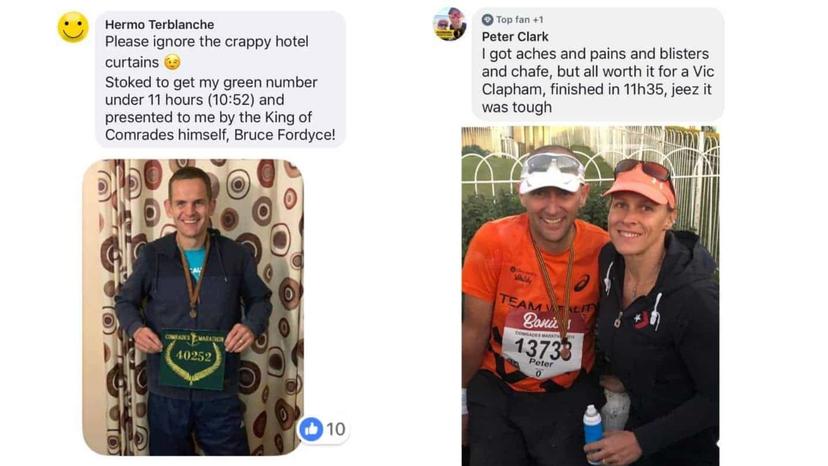Click the blue thumbs-up like reaction icon
Viewport: 828px width, 466px height.
click(311, 429)
